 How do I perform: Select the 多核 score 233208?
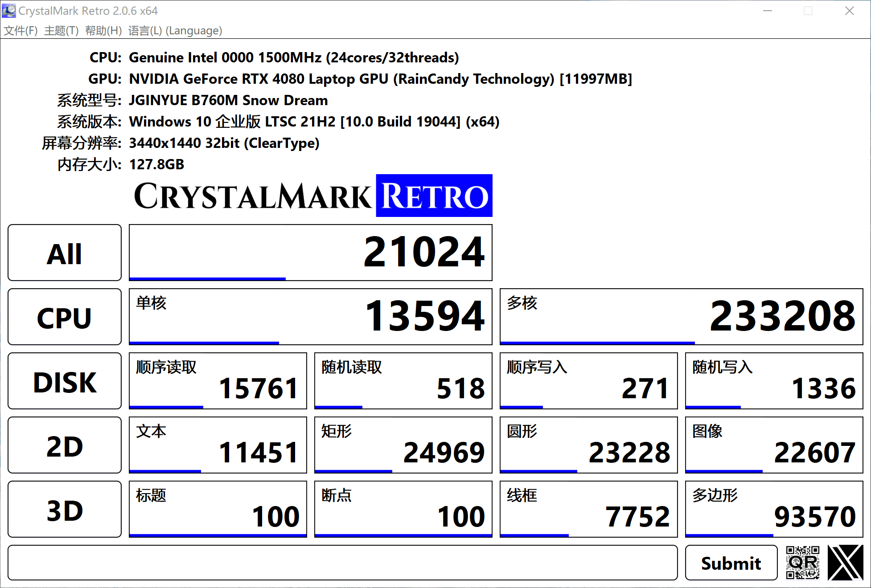pos(682,317)
